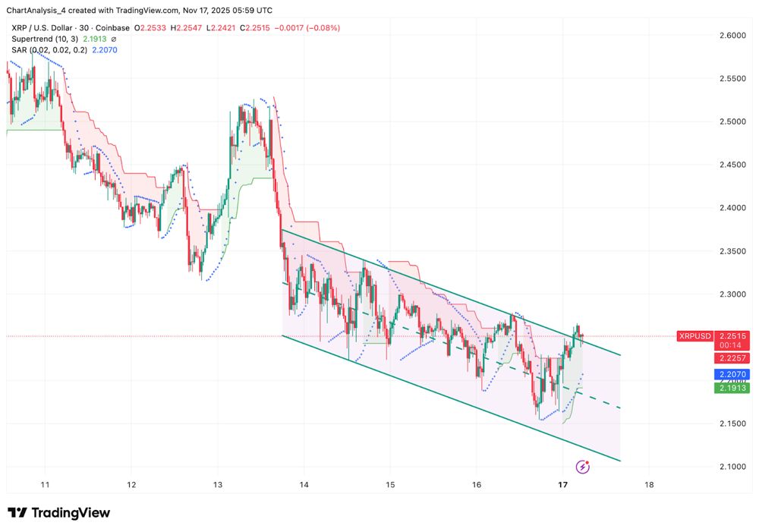The width and height of the screenshot is (759, 532).
Task: Click the close value C2.2515 in the legend
Action: pyautogui.click(x=254, y=27)
